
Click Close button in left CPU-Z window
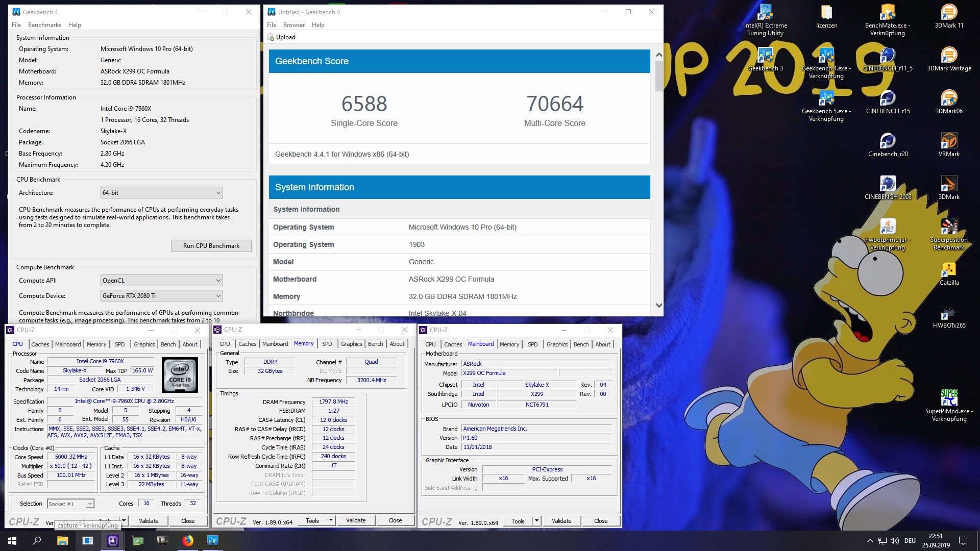188,521
